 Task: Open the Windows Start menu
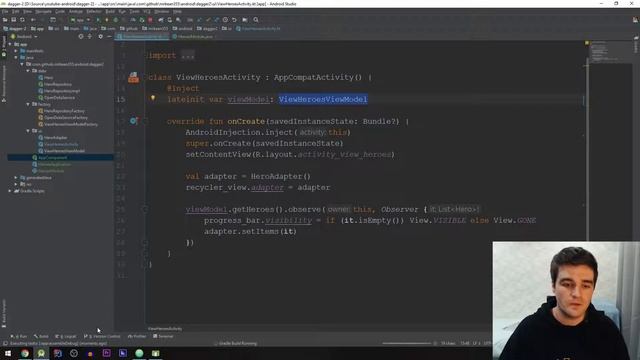coord(8,353)
